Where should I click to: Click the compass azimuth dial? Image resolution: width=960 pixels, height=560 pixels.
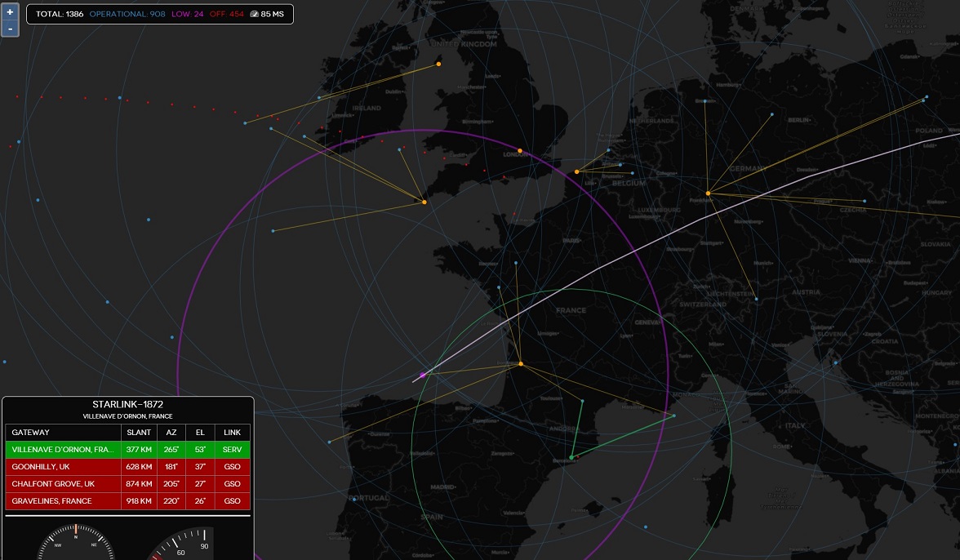(76, 542)
